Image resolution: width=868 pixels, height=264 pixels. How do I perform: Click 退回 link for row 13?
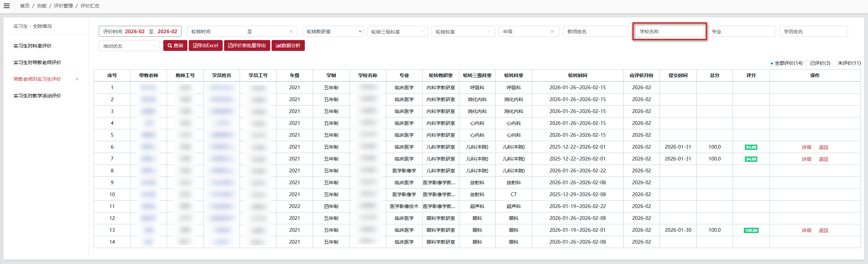click(x=823, y=230)
